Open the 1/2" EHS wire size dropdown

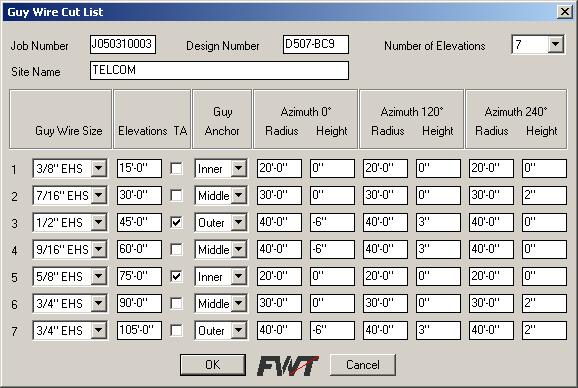[x=98, y=222]
